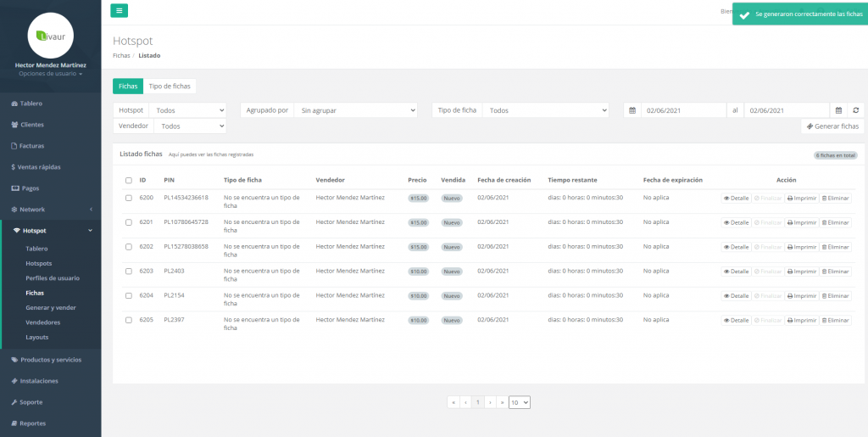Delete ficha 6205 with Eliminar
Screen dimensions: 868x437
click(x=835, y=320)
